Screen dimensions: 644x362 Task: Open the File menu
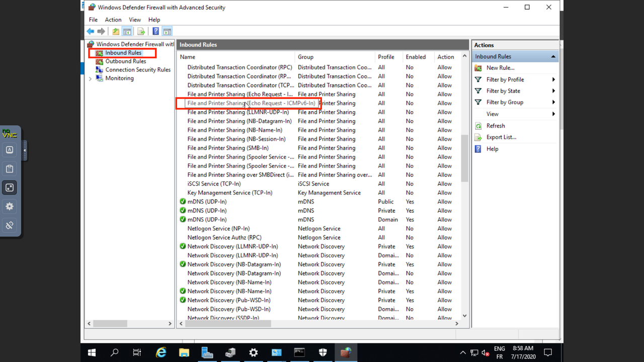click(93, 20)
